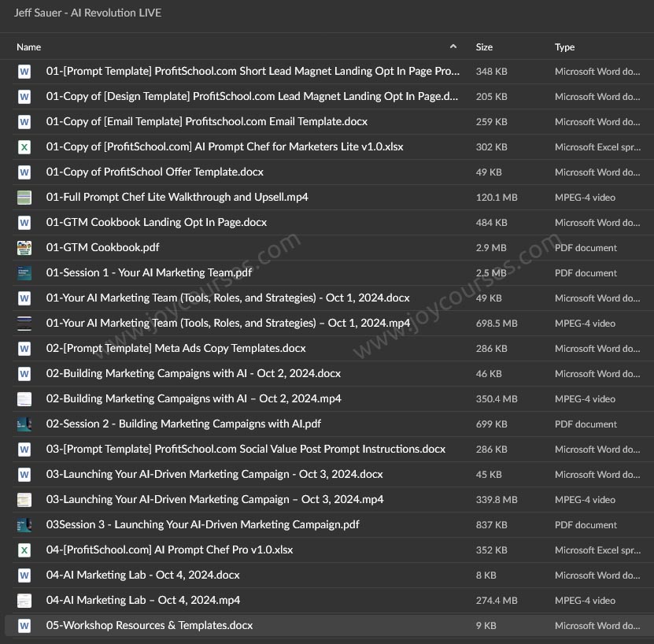This screenshot has width=654, height=644.
Task: Sort files by the Type column header
Action: pos(565,47)
